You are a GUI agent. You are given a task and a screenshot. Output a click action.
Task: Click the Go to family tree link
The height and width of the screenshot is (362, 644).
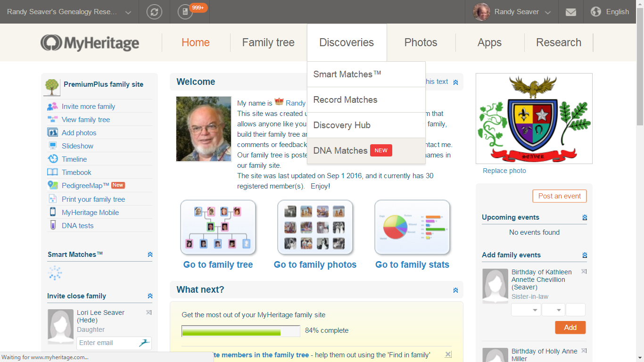(x=218, y=264)
